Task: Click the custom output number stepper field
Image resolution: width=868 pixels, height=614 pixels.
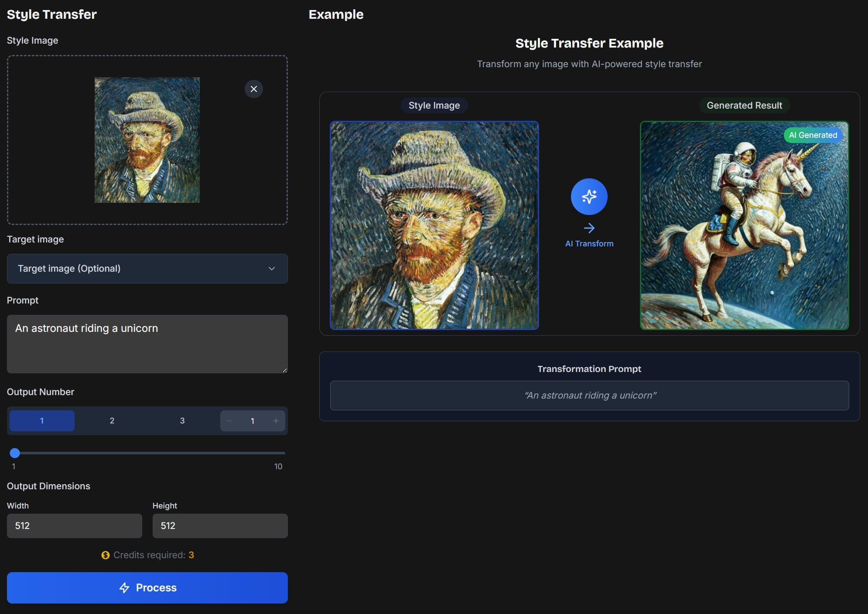Action: point(253,421)
